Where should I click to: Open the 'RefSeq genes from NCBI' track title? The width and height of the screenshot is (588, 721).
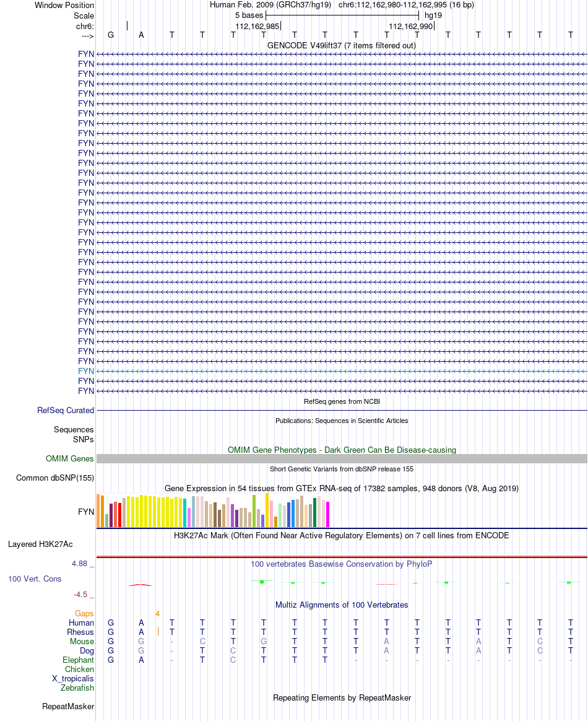(x=342, y=401)
